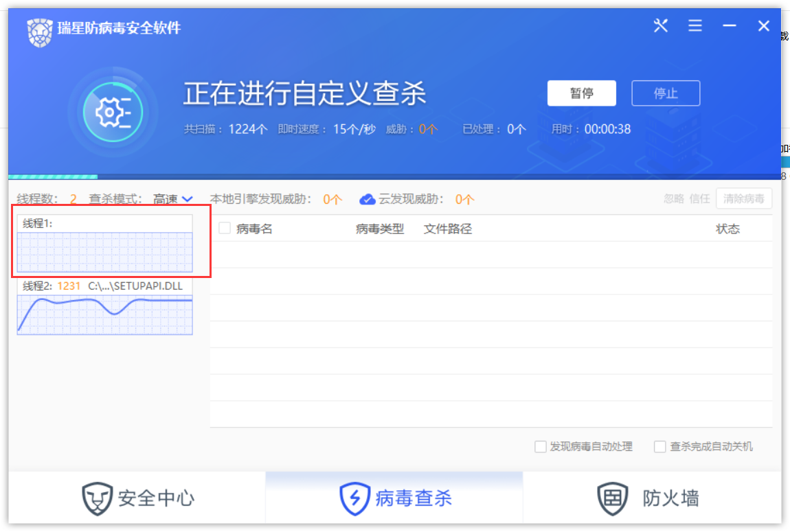The height and width of the screenshot is (532, 790).
Task: Click the 共扫描 1224个 value
Action: [x=248, y=129]
